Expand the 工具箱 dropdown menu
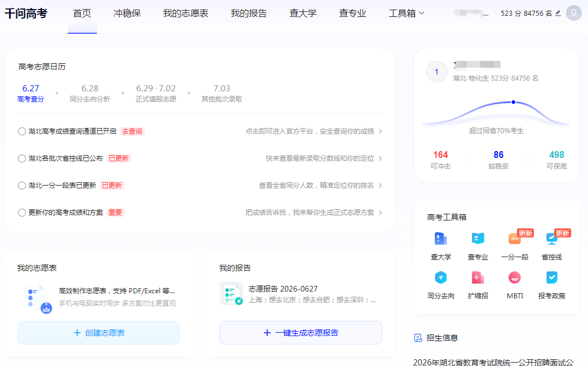 [x=406, y=13]
